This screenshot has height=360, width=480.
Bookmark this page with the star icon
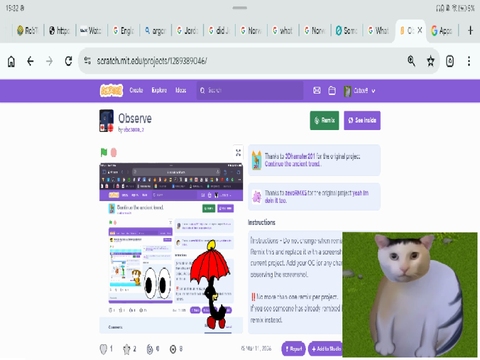click(x=431, y=61)
